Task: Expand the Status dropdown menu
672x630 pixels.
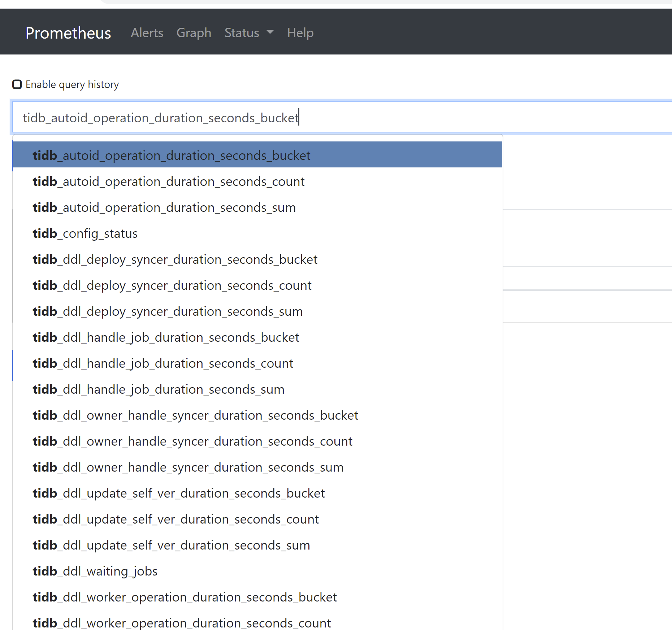Action: (249, 33)
